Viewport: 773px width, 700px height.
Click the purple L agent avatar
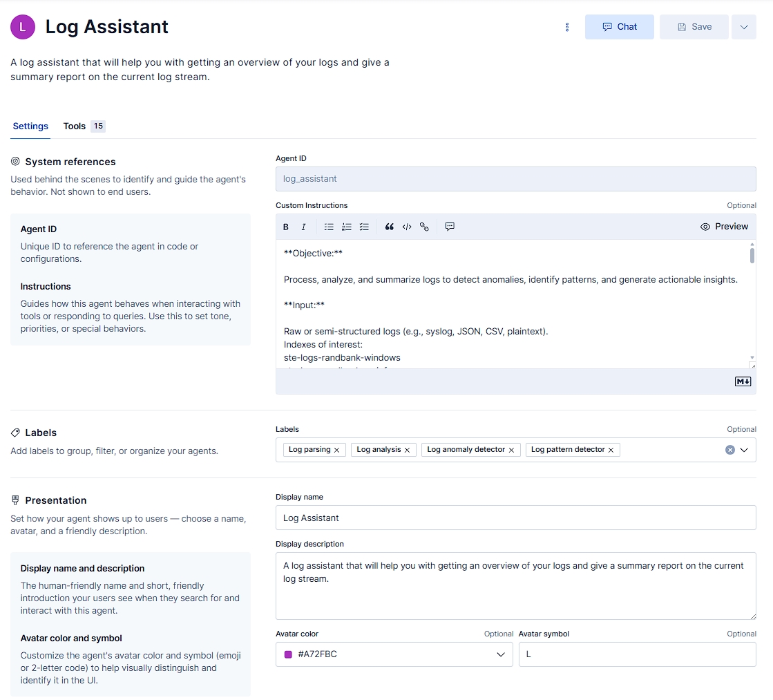(23, 27)
